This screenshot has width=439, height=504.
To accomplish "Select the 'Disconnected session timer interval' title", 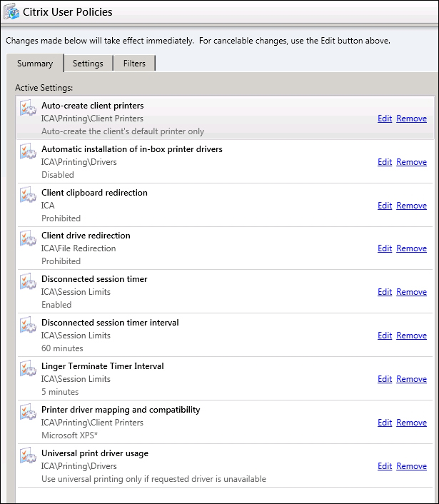I will (110, 323).
